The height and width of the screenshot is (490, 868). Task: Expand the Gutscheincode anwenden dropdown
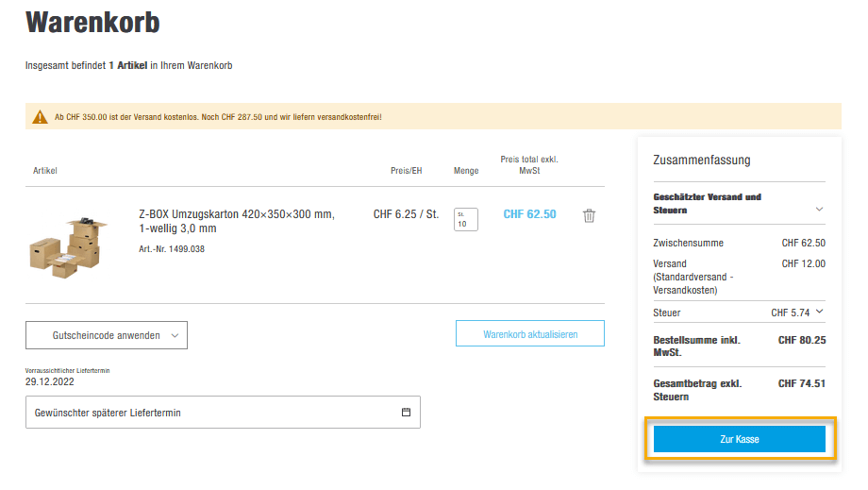(x=107, y=335)
